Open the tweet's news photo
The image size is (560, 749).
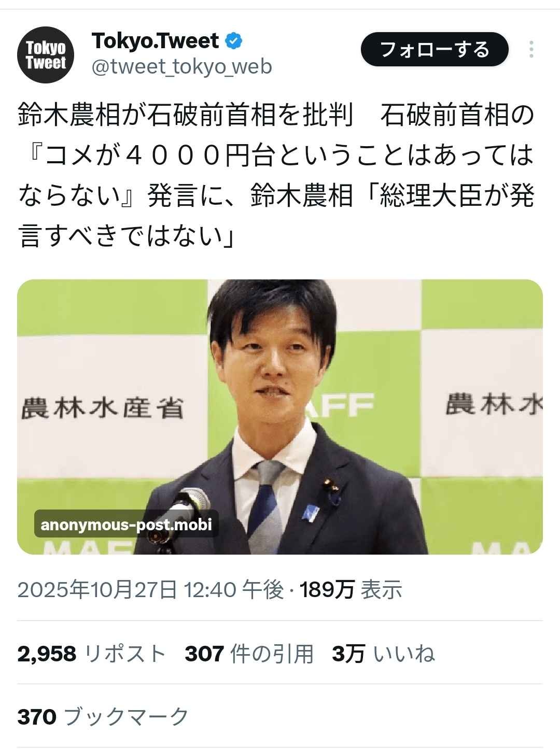tap(280, 417)
